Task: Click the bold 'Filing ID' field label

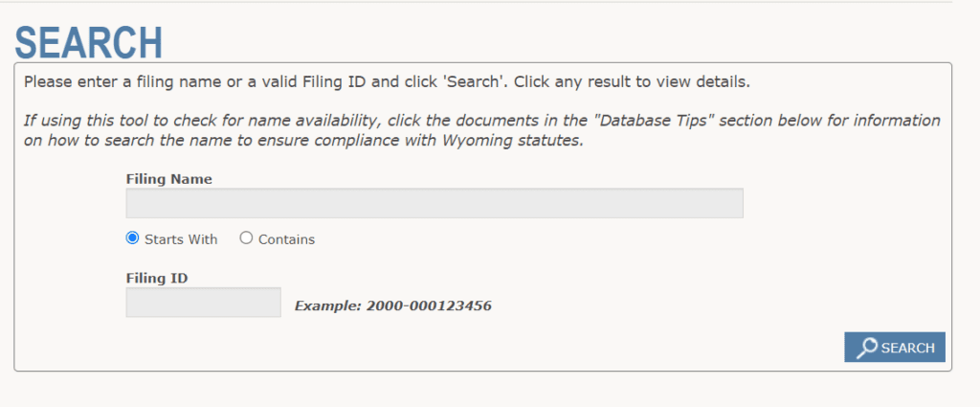Action: click(x=157, y=279)
